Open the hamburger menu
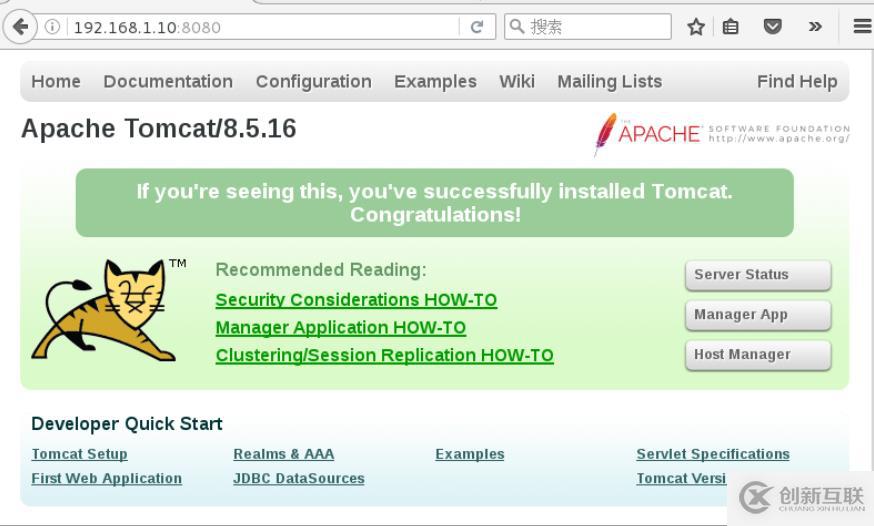This screenshot has height=526, width=874. point(862,26)
